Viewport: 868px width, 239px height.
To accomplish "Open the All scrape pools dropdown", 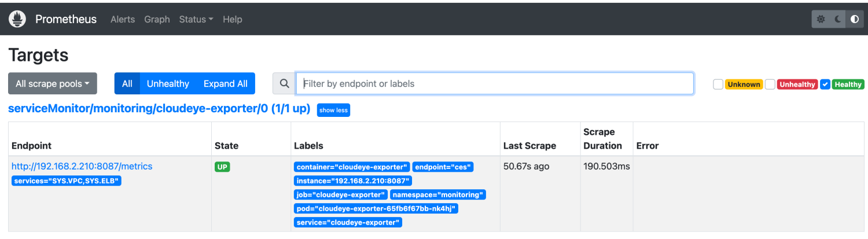I will [x=53, y=84].
